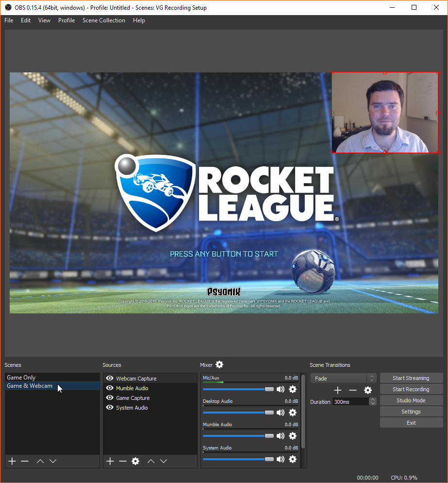Move source up with arrow icon

click(x=151, y=461)
